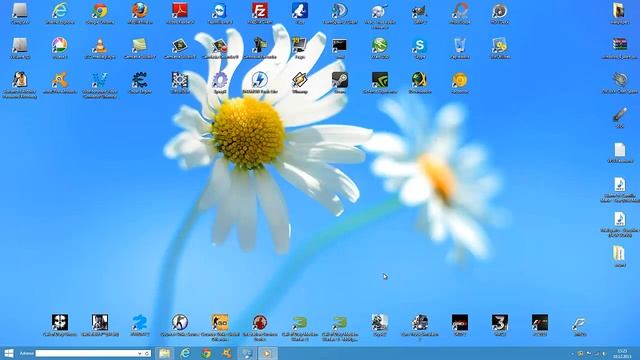Open Internet Explorer from the taskbar
Screen dimensions: 640x360
[186, 353]
